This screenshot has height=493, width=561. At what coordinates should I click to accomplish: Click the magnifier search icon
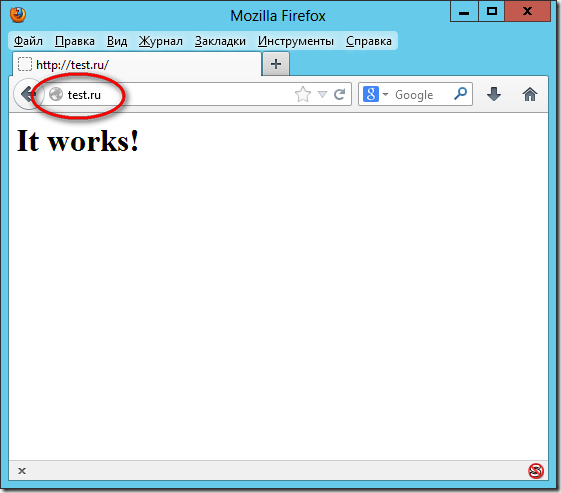pos(460,94)
